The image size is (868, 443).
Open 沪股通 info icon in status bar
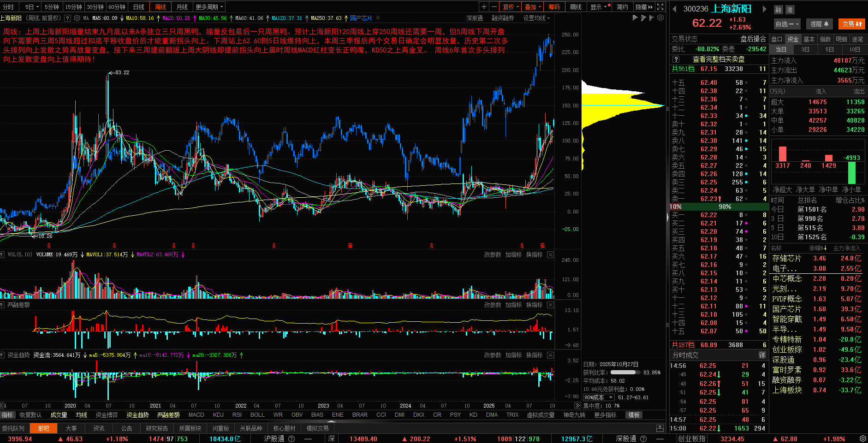point(291,439)
